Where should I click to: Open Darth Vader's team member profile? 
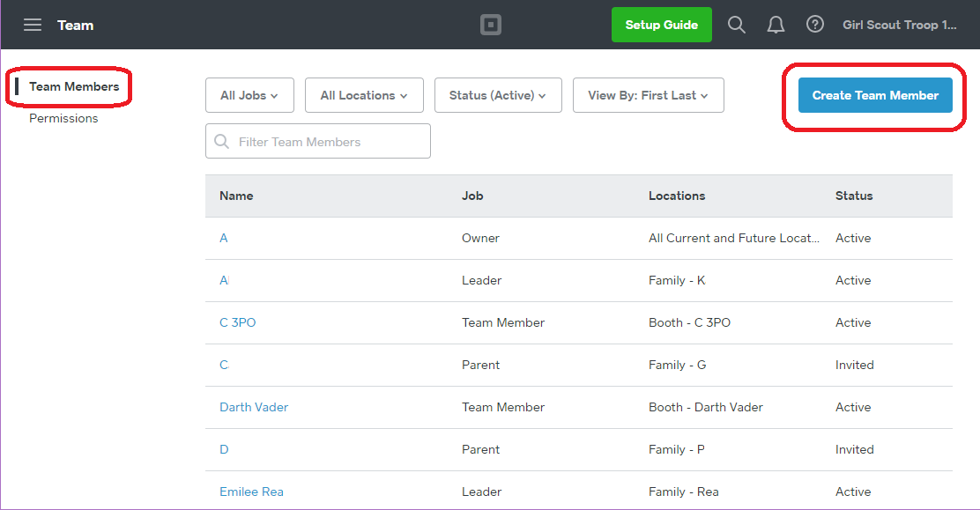click(x=254, y=407)
